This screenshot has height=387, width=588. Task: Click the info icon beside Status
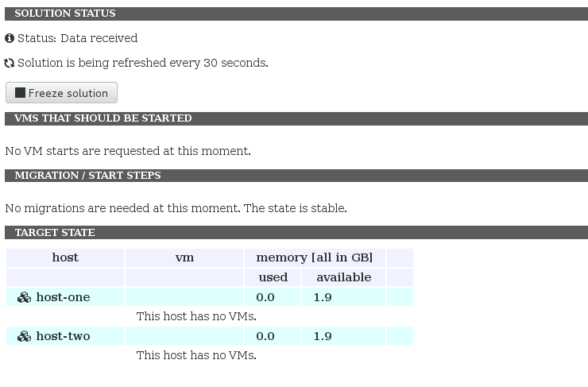tap(10, 38)
